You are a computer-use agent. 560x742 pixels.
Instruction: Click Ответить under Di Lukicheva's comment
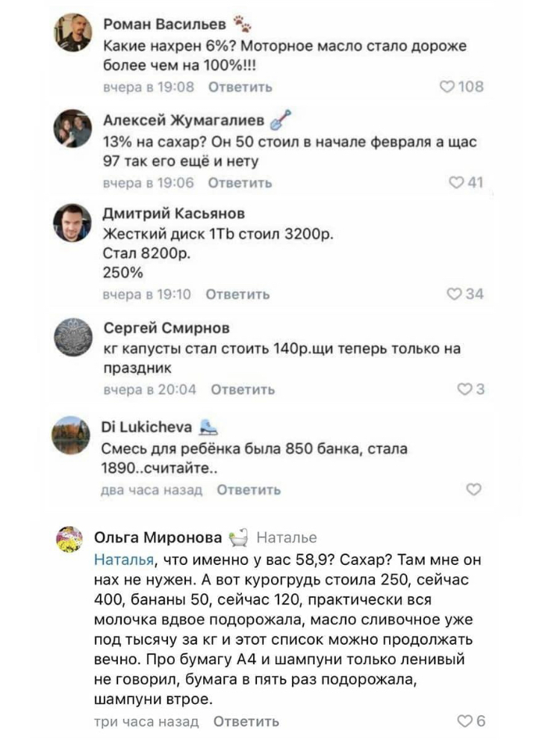(249, 490)
